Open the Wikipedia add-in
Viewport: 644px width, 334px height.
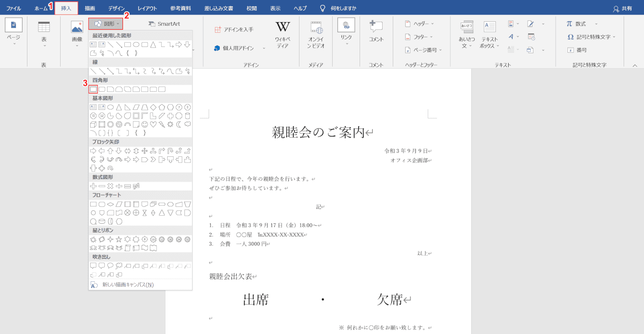tap(282, 35)
